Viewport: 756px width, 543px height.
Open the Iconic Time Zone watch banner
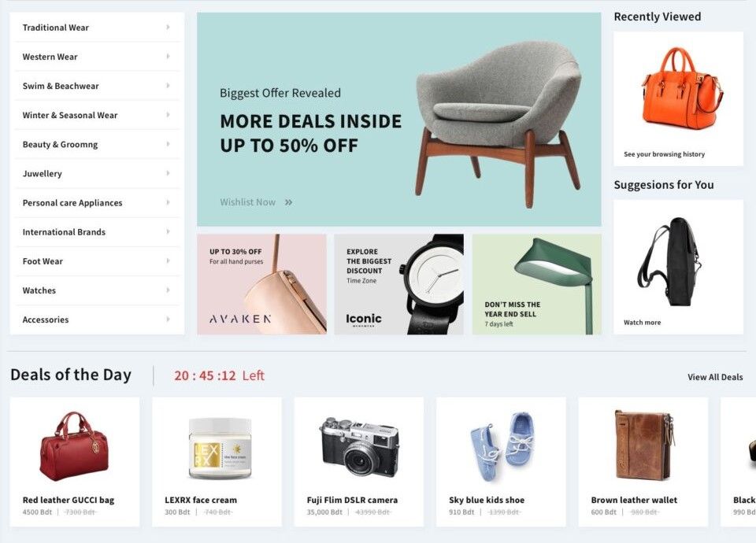pyautogui.click(x=398, y=284)
